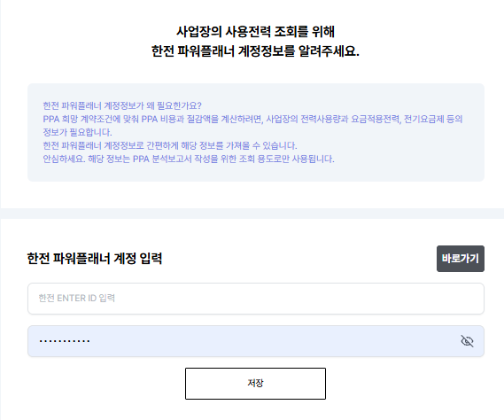Select the line starting with '안심하세요. 해당 정보는'
Screen dimensions: 504x420
click(x=189, y=159)
